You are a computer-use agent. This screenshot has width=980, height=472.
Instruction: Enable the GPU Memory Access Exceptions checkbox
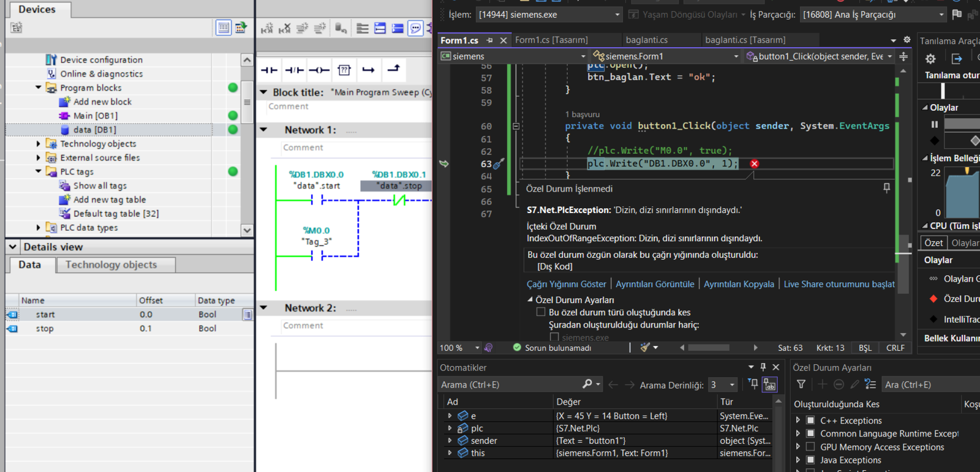(810, 447)
